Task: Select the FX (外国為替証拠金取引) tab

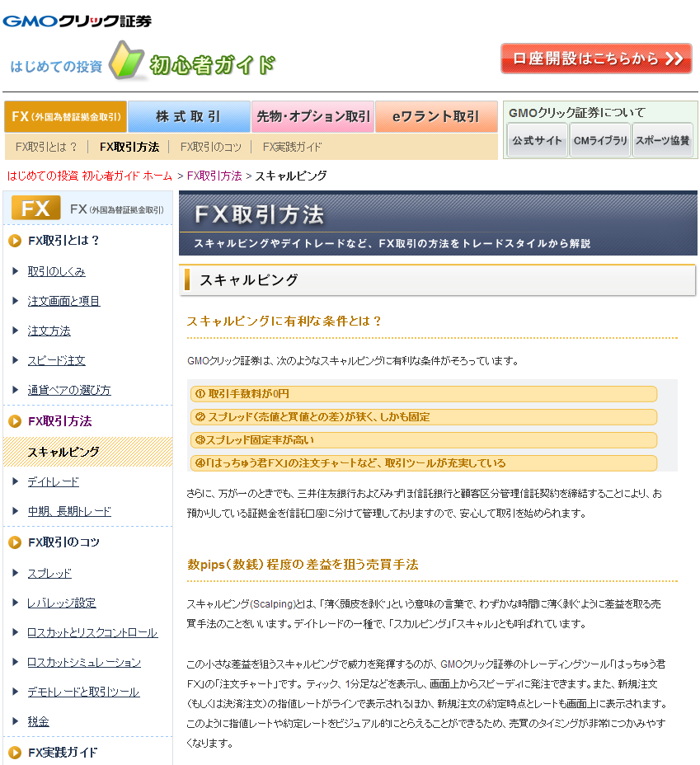Action: click(66, 116)
